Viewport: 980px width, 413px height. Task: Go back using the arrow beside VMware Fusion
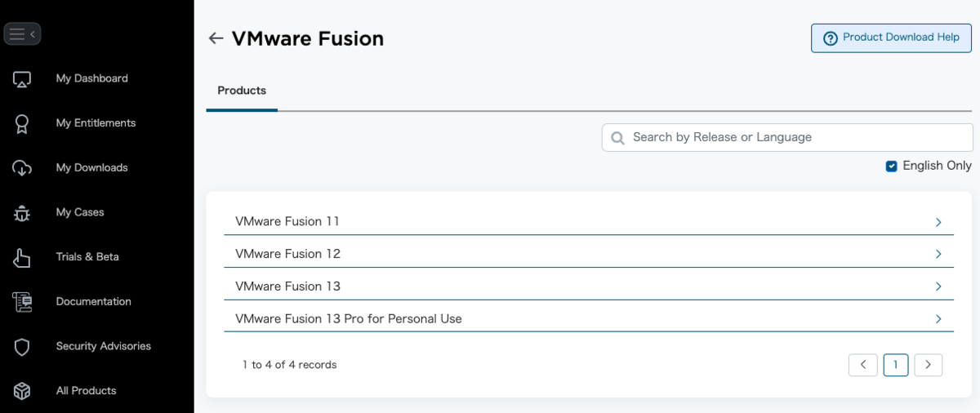[x=216, y=38]
